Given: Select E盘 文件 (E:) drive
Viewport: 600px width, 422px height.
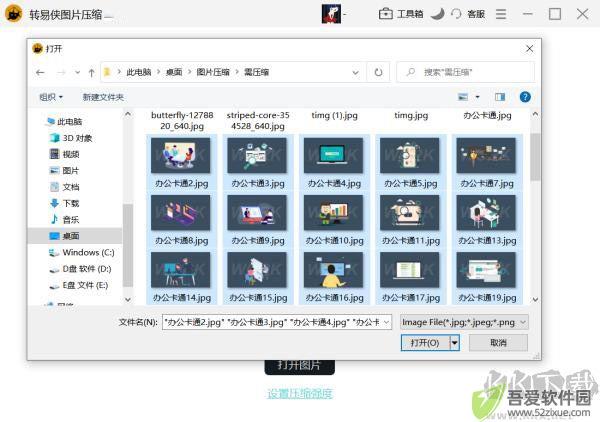Looking at the screenshot, I should coord(79,285).
